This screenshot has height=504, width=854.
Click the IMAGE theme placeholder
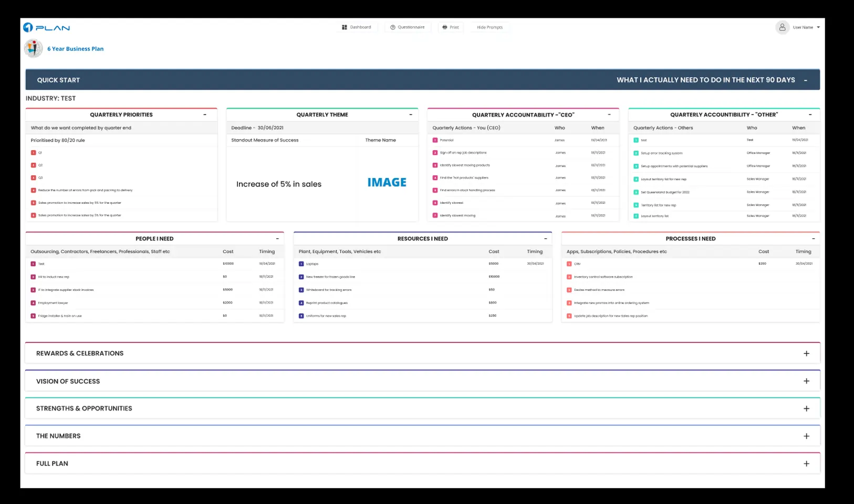(387, 183)
